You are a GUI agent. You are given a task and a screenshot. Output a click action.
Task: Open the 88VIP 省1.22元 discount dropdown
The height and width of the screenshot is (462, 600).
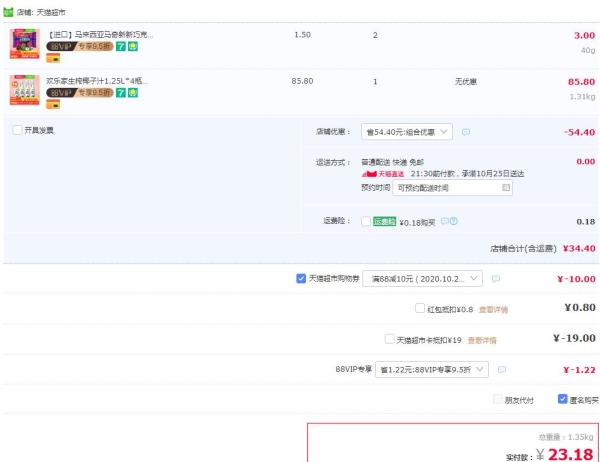tap(432, 369)
